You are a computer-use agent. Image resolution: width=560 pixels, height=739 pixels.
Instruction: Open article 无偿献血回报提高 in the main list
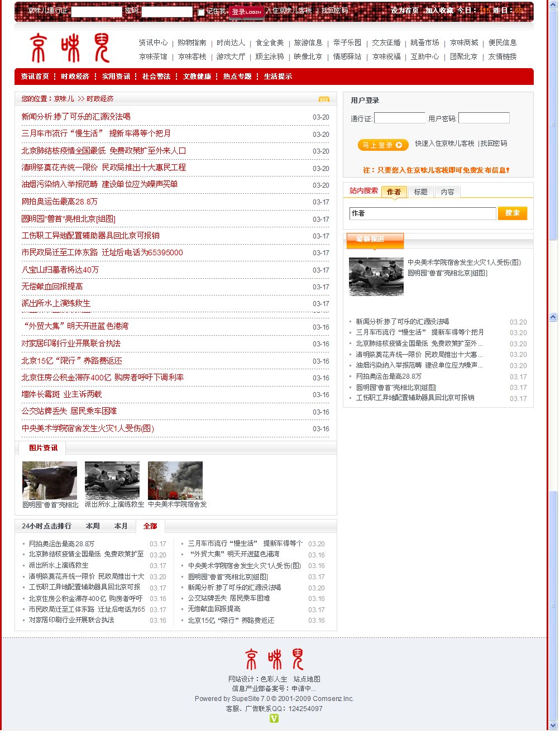click(52, 287)
